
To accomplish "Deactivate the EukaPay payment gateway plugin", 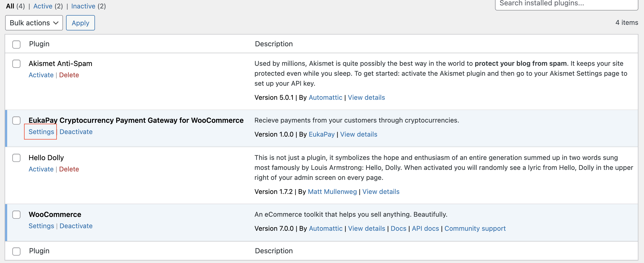I will coord(76,132).
